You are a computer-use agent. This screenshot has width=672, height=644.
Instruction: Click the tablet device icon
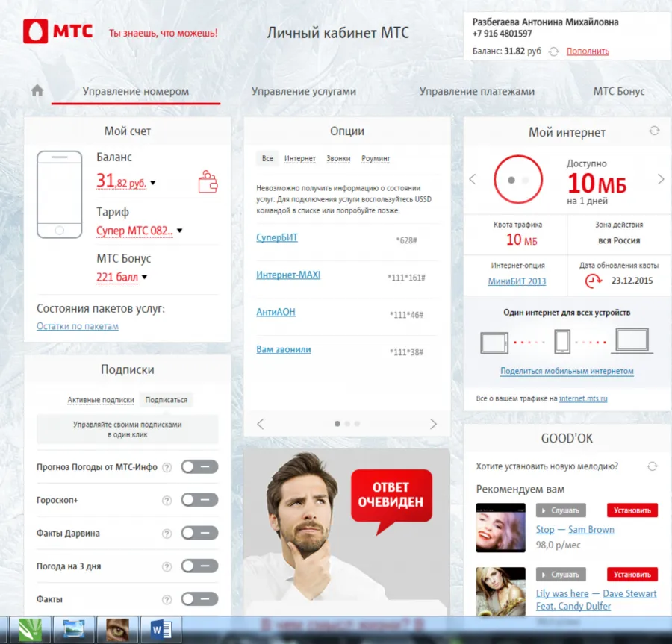click(494, 343)
